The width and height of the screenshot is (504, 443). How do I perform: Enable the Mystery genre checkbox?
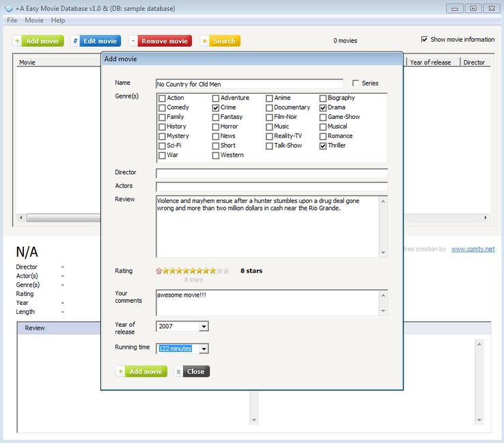coord(163,137)
